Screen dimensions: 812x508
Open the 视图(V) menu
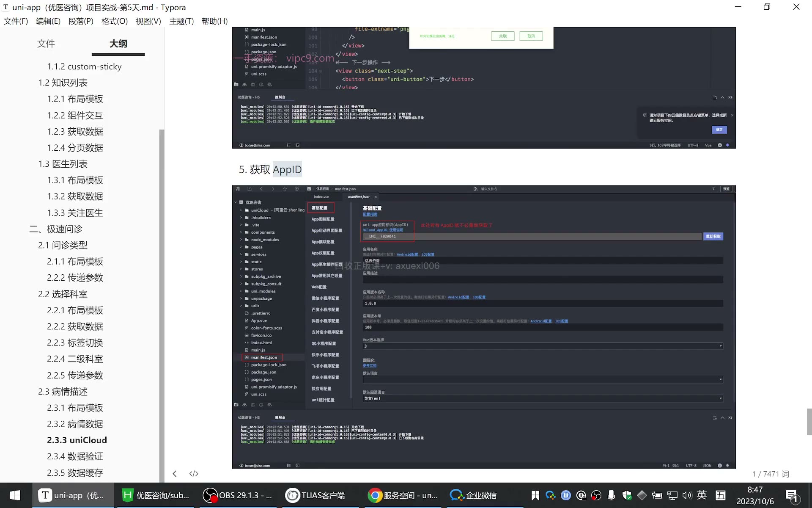(x=148, y=21)
